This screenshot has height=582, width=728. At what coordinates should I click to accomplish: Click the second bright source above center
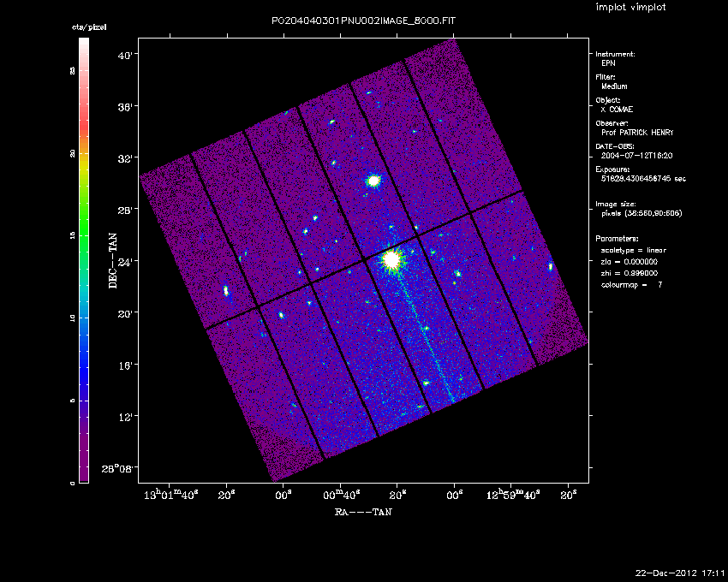(373, 181)
